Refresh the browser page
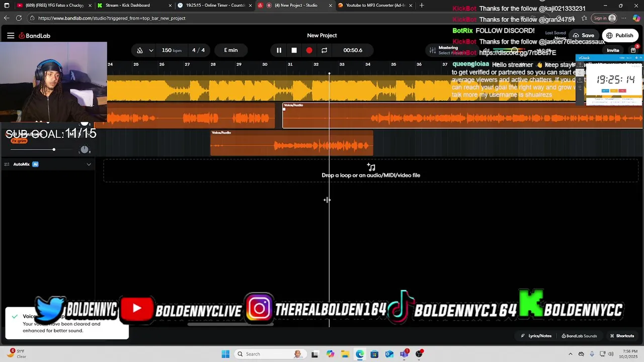 (19, 18)
